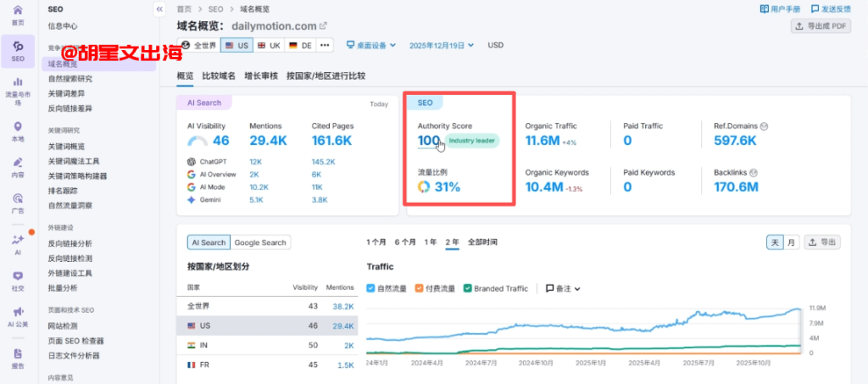Collapse the sidebar with double-chevron icon
Screen dimensions: 868x384
tap(159, 9)
